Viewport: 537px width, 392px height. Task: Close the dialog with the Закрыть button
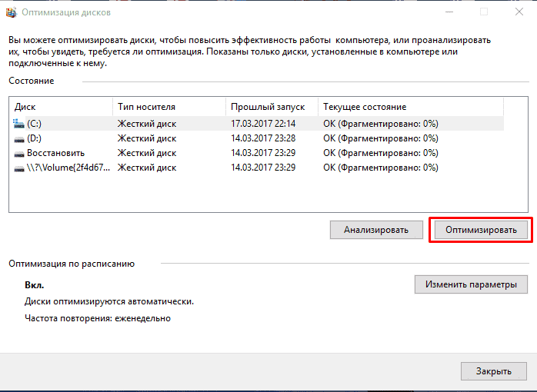(x=493, y=371)
